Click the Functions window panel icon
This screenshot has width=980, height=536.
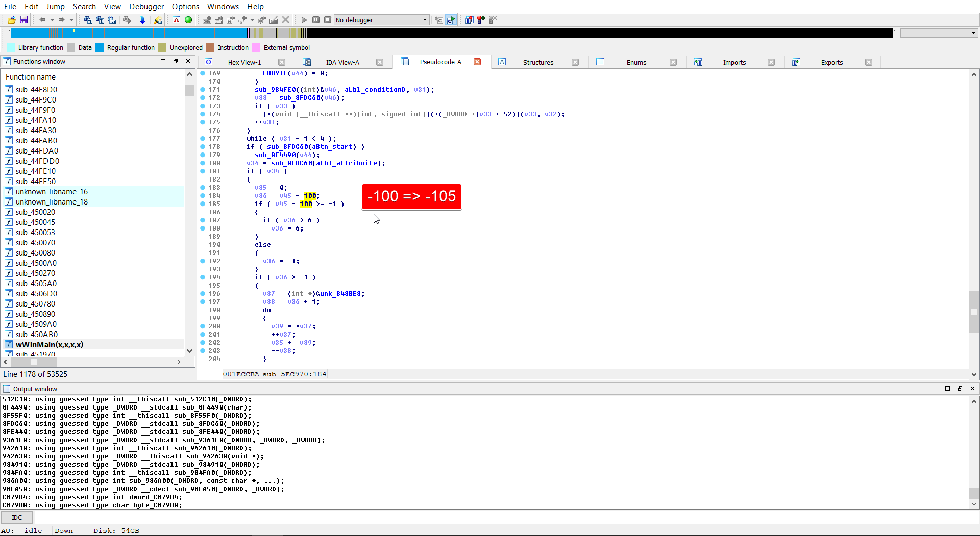click(x=7, y=61)
